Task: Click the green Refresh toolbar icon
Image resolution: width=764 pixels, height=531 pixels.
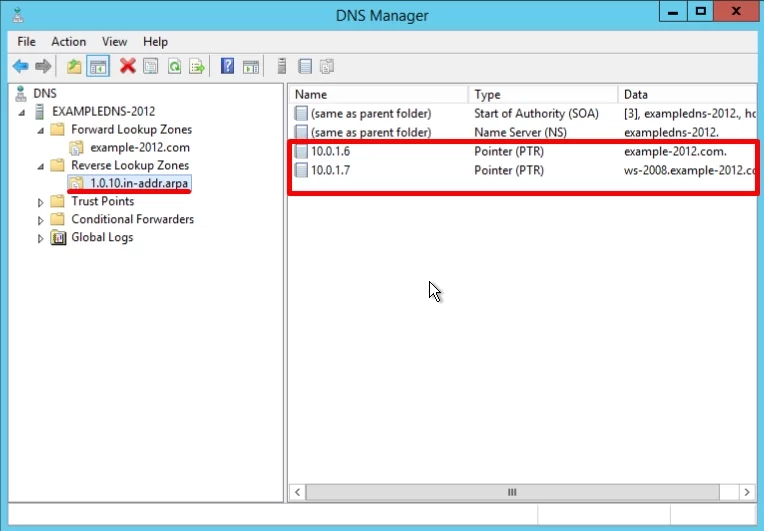Action: coord(174,66)
